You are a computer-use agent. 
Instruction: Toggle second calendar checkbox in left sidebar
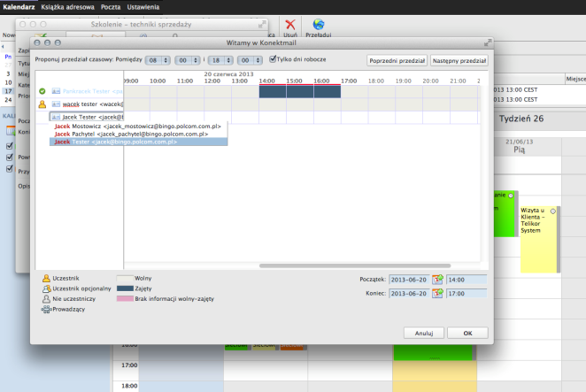(10, 158)
